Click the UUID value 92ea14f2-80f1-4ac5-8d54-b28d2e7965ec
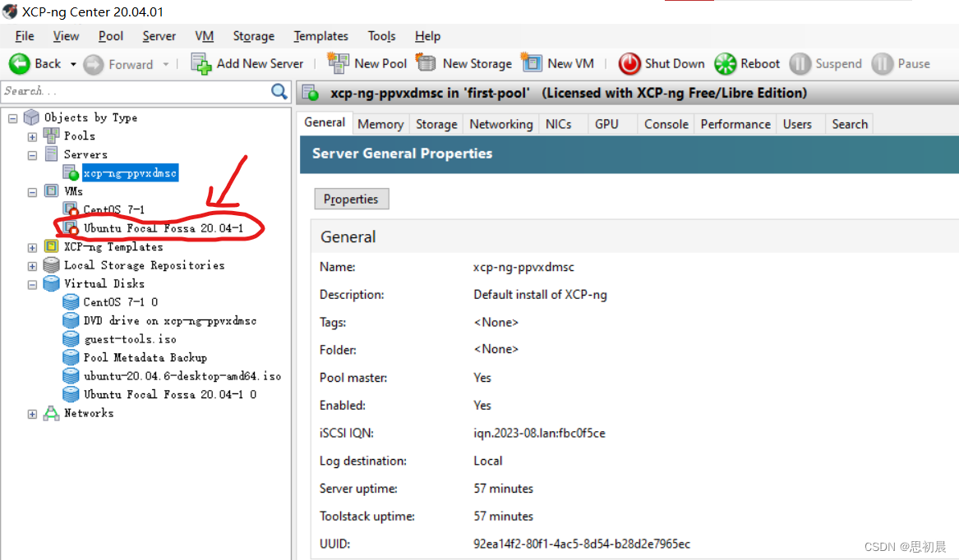Screen dimensions: 959x560 click(x=582, y=544)
